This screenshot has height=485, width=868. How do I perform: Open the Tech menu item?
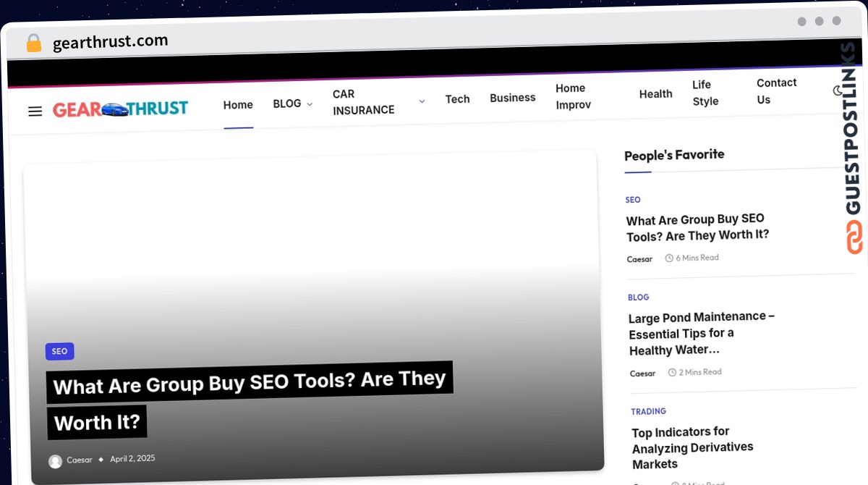(x=457, y=99)
